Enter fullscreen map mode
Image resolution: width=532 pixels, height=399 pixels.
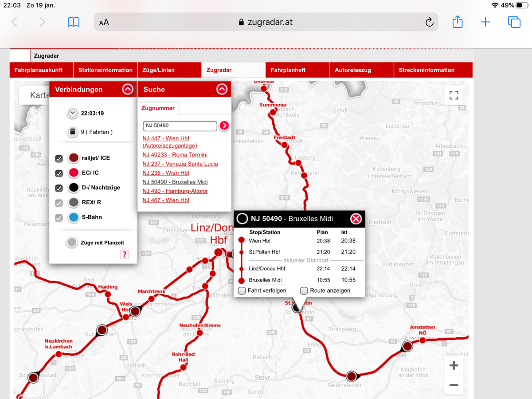pyautogui.click(x=454, y=95)
